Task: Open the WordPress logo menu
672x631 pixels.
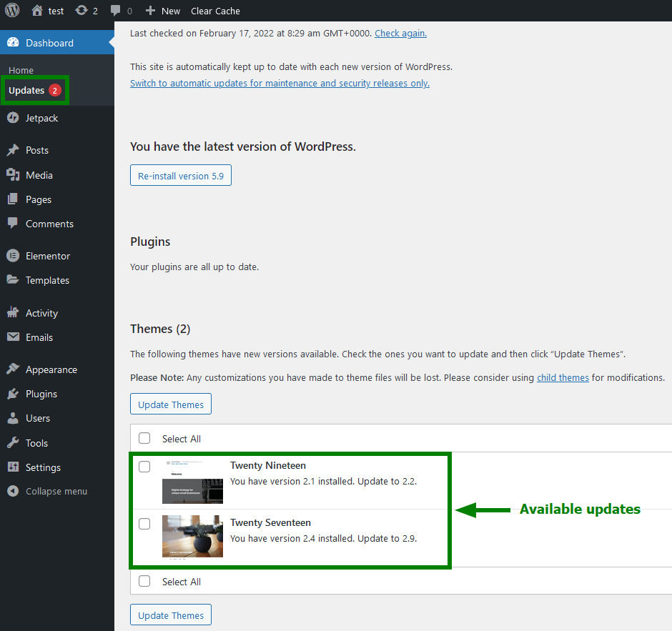Action: point(12,10)
